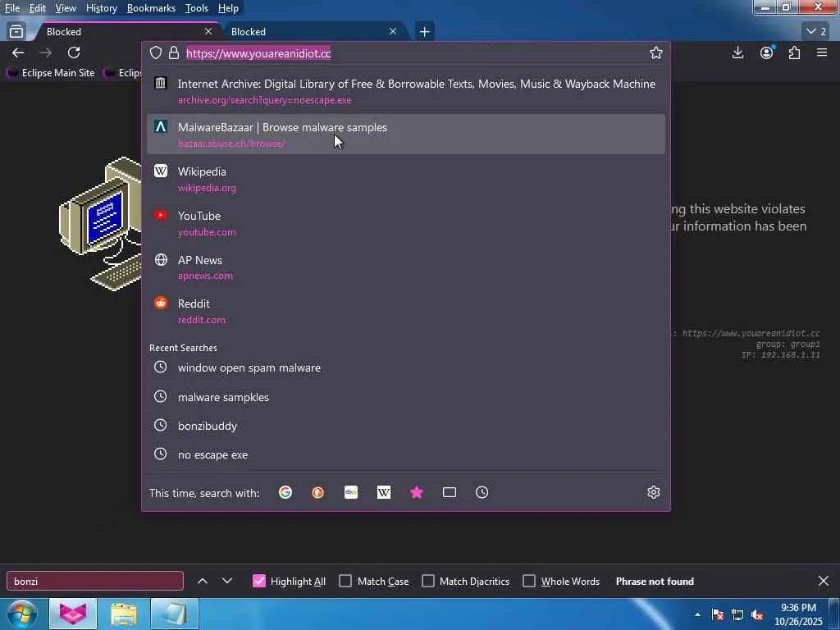Search open tabs using the tabs shortcut

450,492
